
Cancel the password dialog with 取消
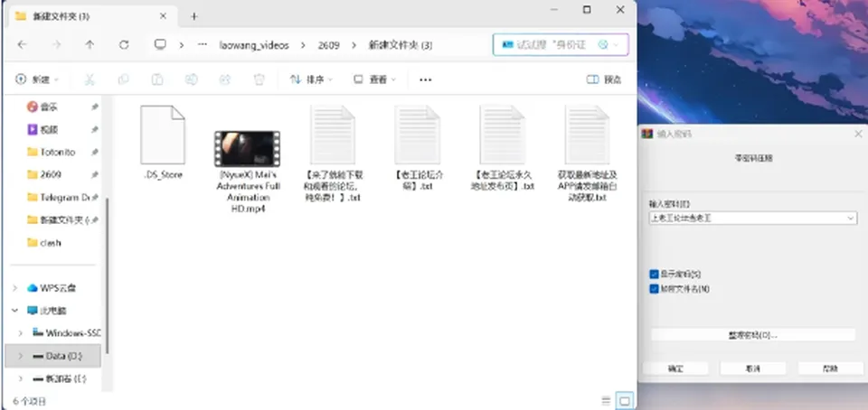click(753, 368)
